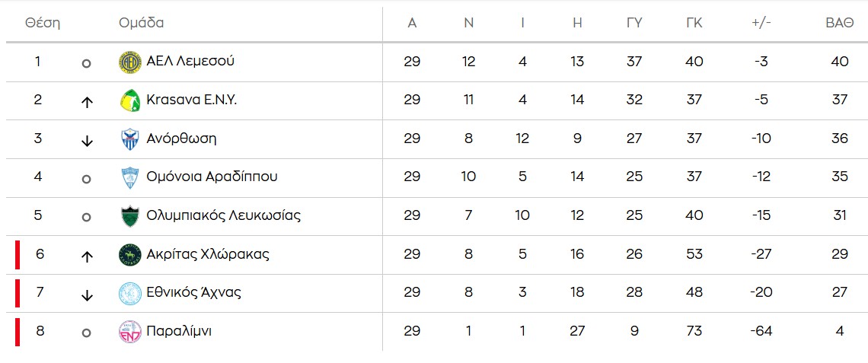This screenshot has width=868, height=363.
Task: Click the Θέση column header
Action: pos(43,23)
